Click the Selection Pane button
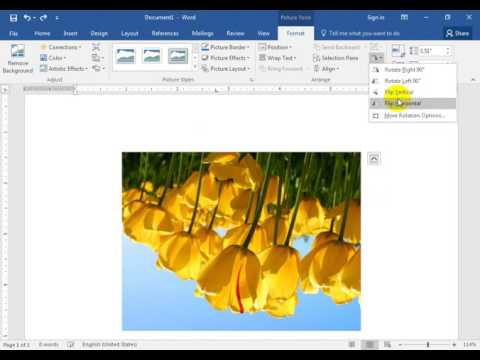This screenshot has height=360, width=480. (x=336, y=58)
